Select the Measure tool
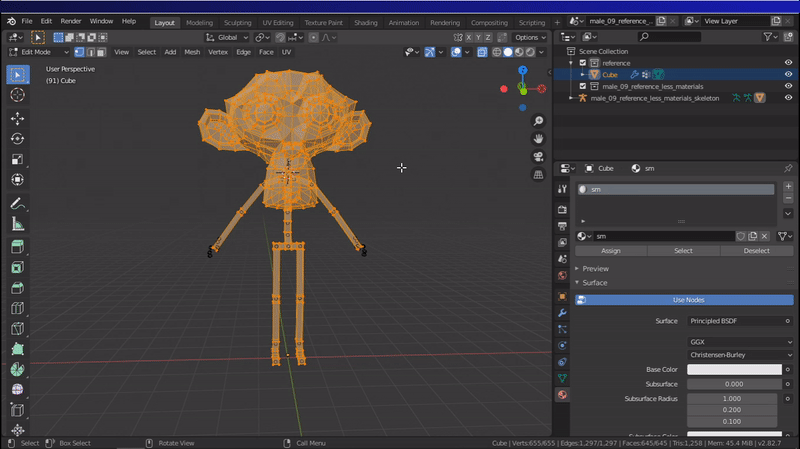 click(17, 224)
